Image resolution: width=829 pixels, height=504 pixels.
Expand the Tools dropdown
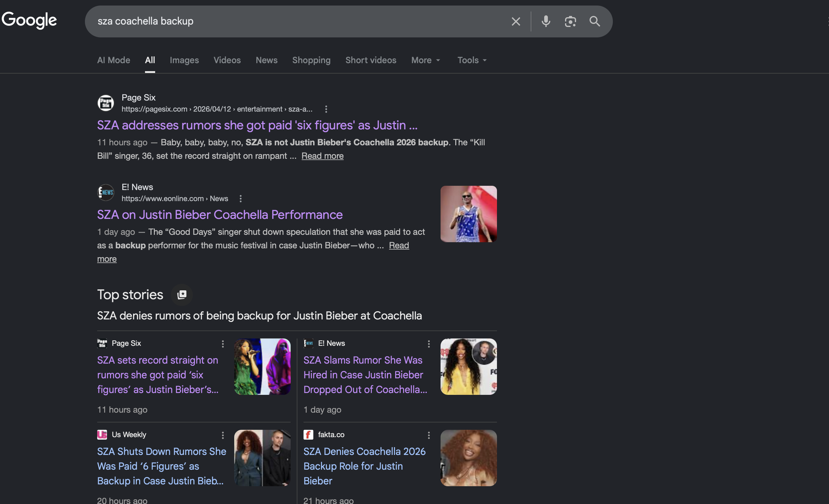[x=472, y=60]
